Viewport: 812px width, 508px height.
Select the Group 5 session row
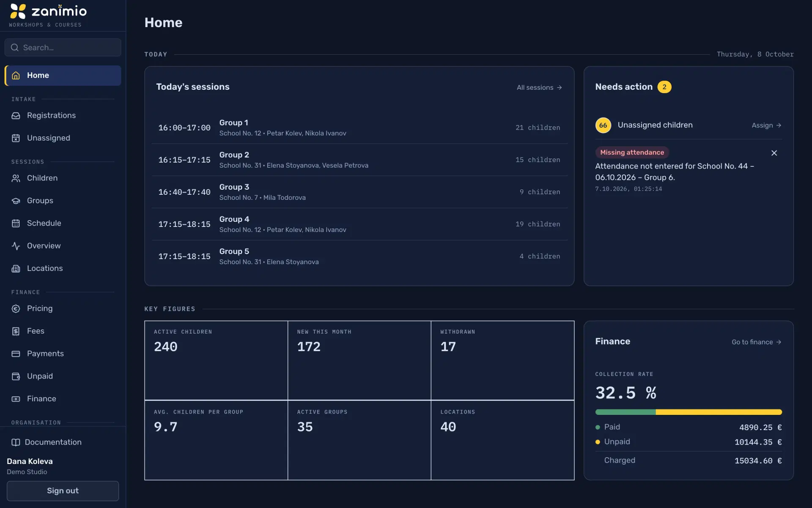pos(359,257)
